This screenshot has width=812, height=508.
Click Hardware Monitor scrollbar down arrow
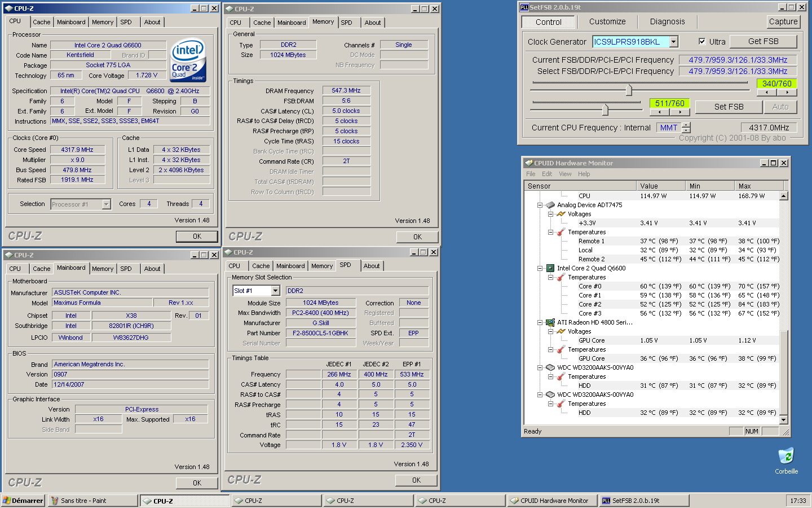point(783,419)
